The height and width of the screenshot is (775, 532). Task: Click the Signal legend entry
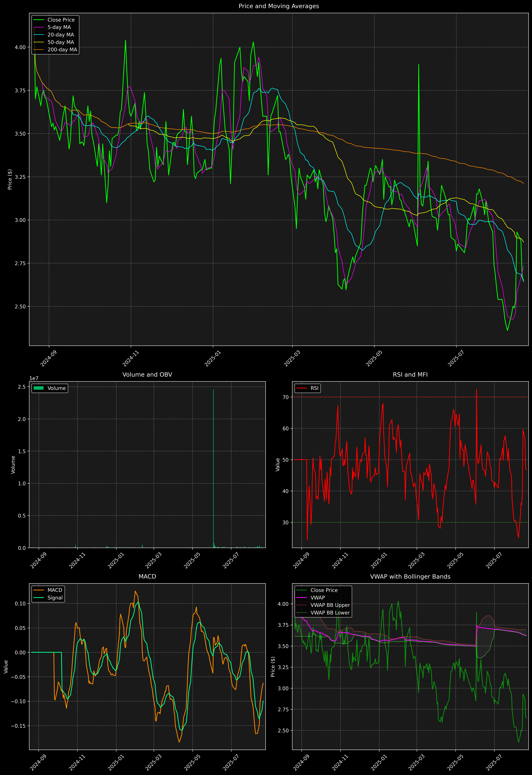pyautogui.click(x=55, y=598)
